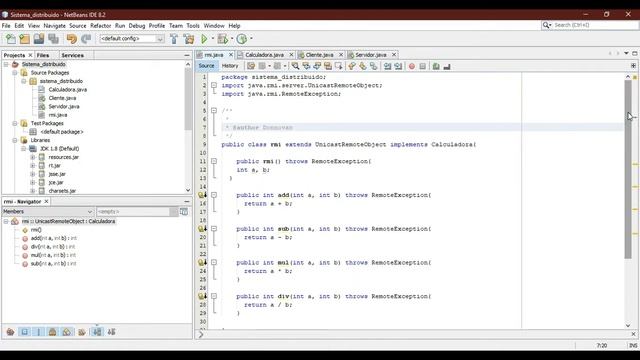Click Stop Macro Recording square icon
Viewport: 640px width, 360px height.
pyautogui.click(x=422, y=66)
